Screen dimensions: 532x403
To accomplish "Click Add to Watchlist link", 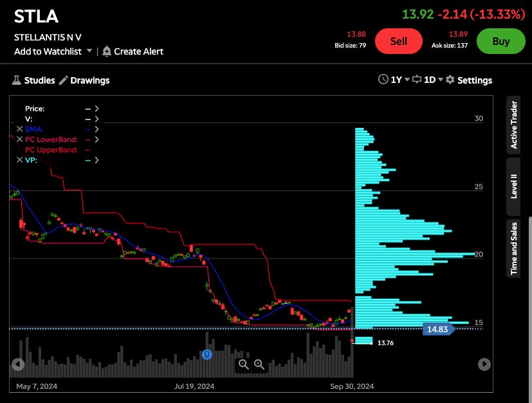I will (x=48, y=51).
